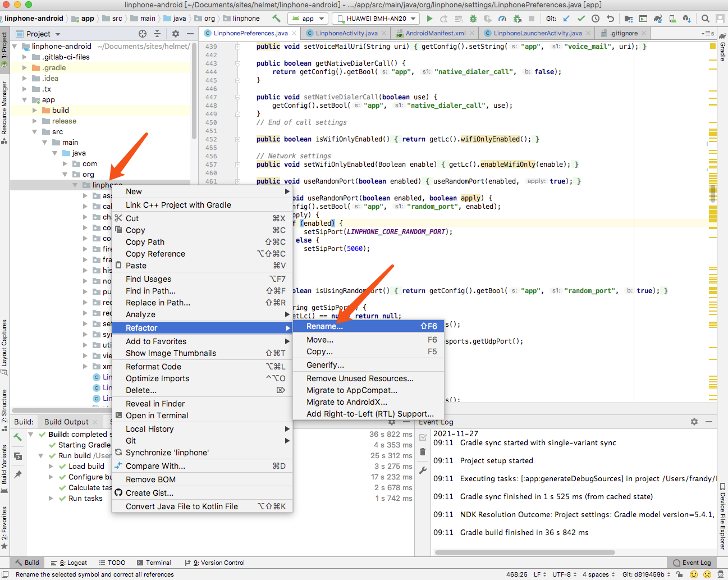Open 9: Version Control tool button
Screen dimensions: 728x580
pos(215,563)
